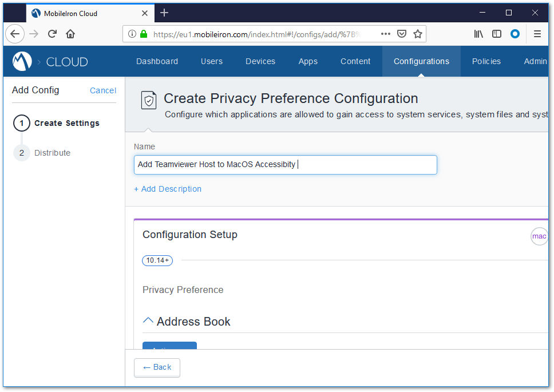Open page actions three-dots menu
This screenshot has width=554, height=392.
coord(386,34)
